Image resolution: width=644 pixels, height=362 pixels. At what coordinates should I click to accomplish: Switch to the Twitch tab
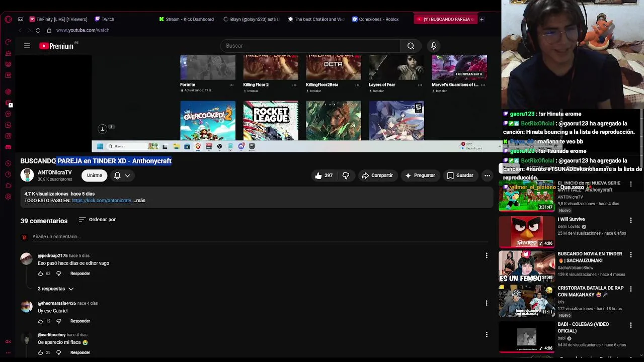pos(105,19)
